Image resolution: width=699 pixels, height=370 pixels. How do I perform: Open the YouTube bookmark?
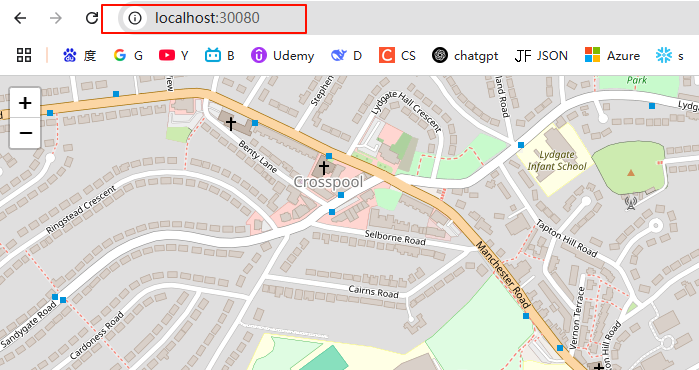tap(173, 56)
